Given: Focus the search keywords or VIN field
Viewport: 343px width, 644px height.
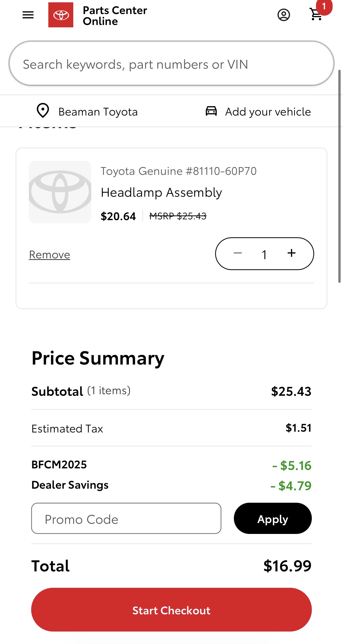Looking at the screenshot, I should (171, 64).
